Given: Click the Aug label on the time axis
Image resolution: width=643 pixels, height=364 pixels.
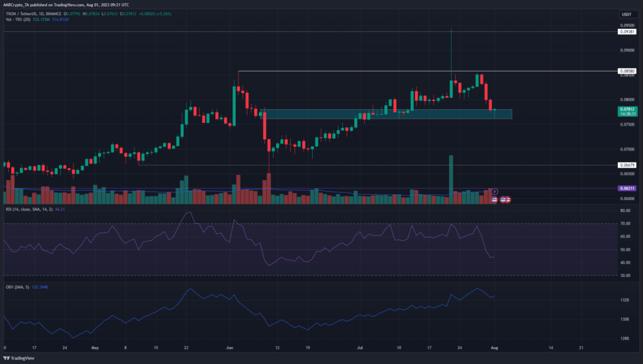Looking at the screenshot, I should (x=495, y=347).
